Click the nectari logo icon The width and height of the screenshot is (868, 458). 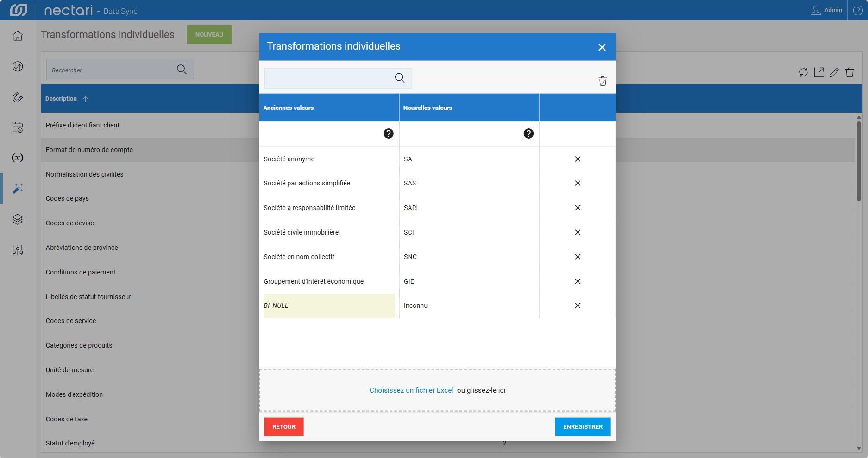click(19, 10)
